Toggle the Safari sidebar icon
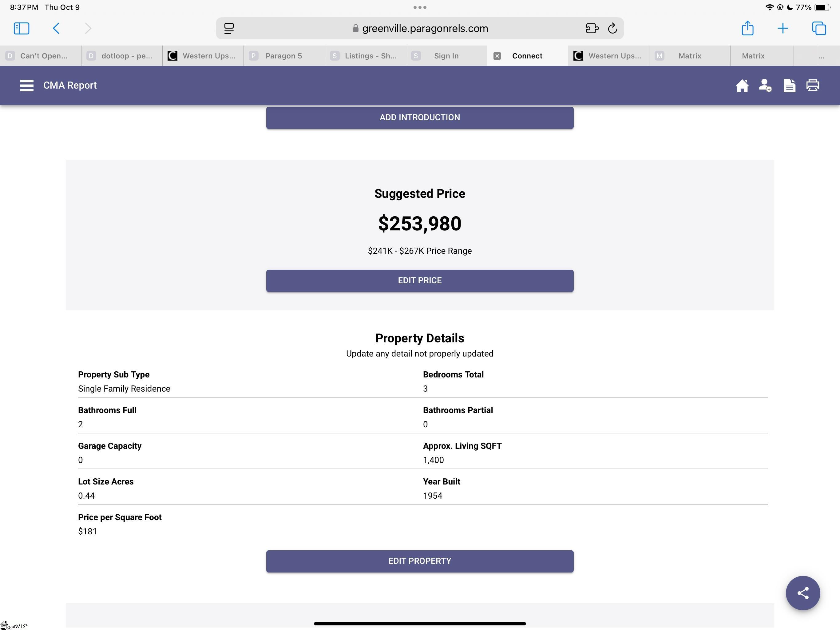The image size is (840, 630). pyautogui.click(x=22, y=29)
